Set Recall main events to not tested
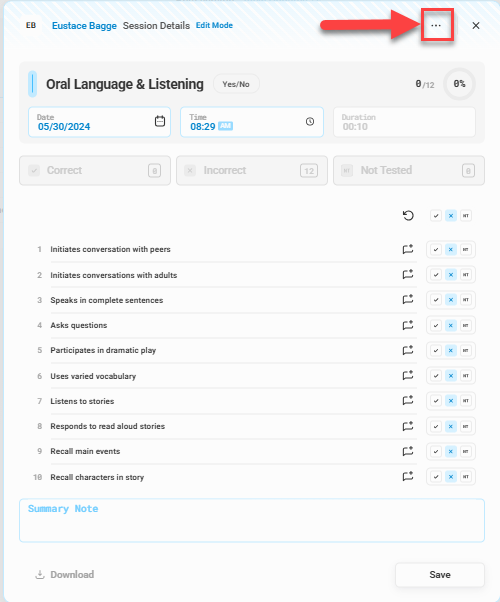 [x=466, y=452]
